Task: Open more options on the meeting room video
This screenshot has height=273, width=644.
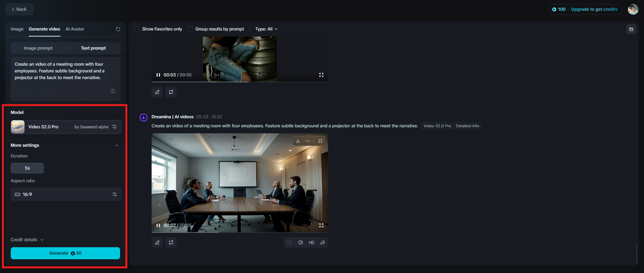Action: click(x=308, y=141)
